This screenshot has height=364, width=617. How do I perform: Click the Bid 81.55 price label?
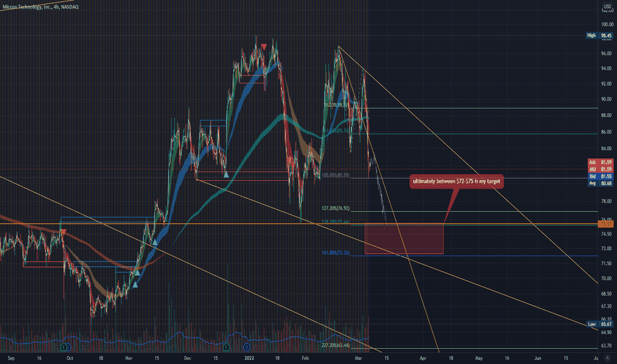coord(600,176)
